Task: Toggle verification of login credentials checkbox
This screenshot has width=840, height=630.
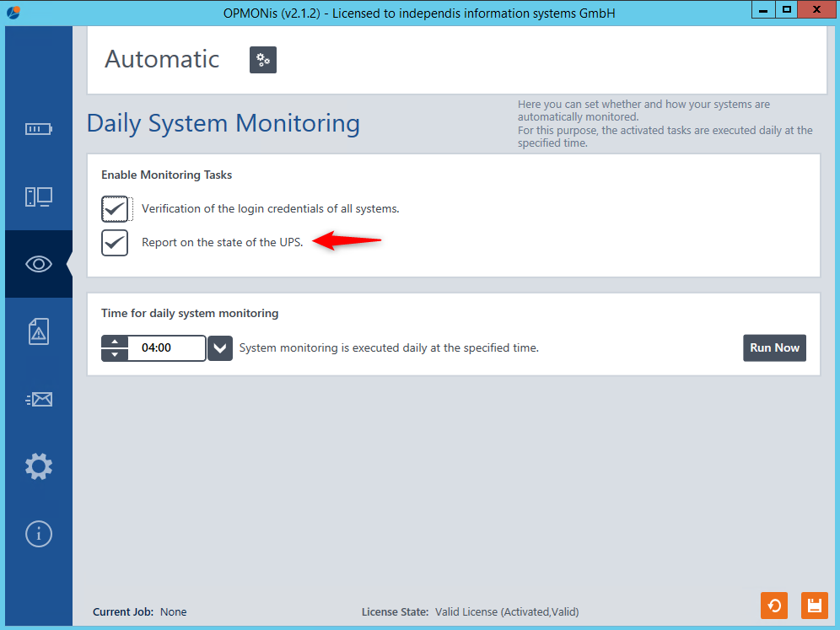Action: (115, 209)
